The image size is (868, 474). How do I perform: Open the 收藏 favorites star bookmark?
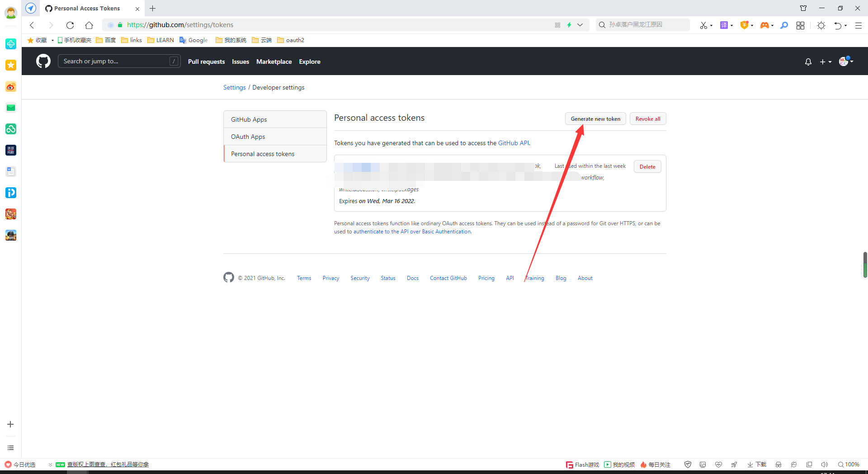(37, 40)
